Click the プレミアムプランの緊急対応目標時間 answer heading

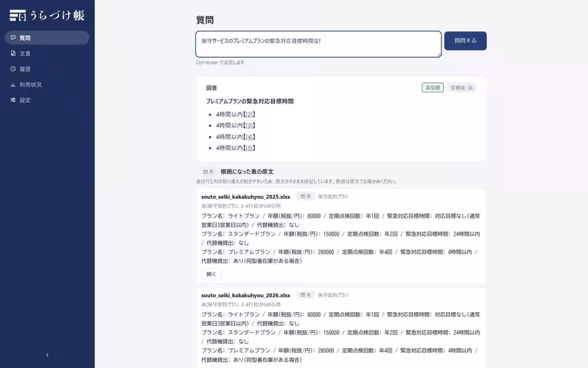point(250,102)
